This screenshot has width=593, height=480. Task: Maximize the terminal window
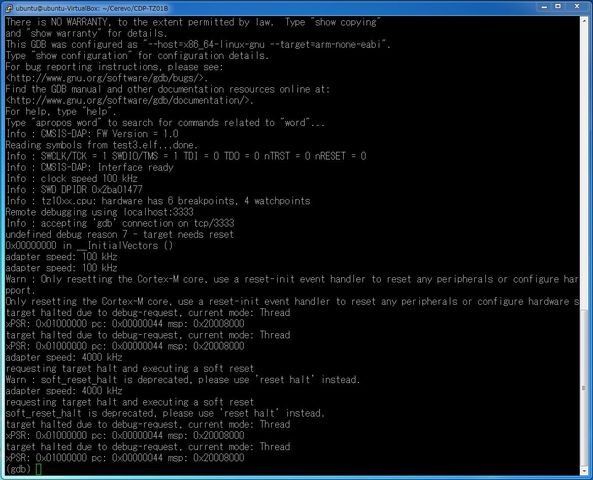pos(558,7)
